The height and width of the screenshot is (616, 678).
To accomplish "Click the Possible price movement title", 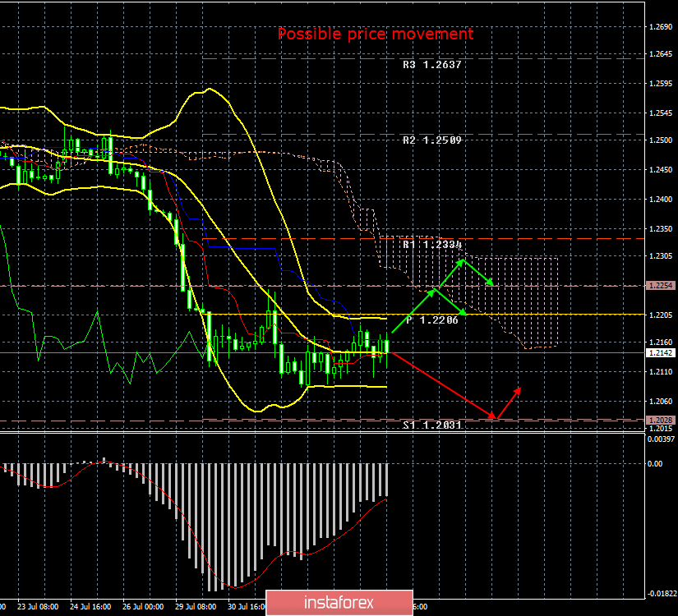I will coord(376,34).
